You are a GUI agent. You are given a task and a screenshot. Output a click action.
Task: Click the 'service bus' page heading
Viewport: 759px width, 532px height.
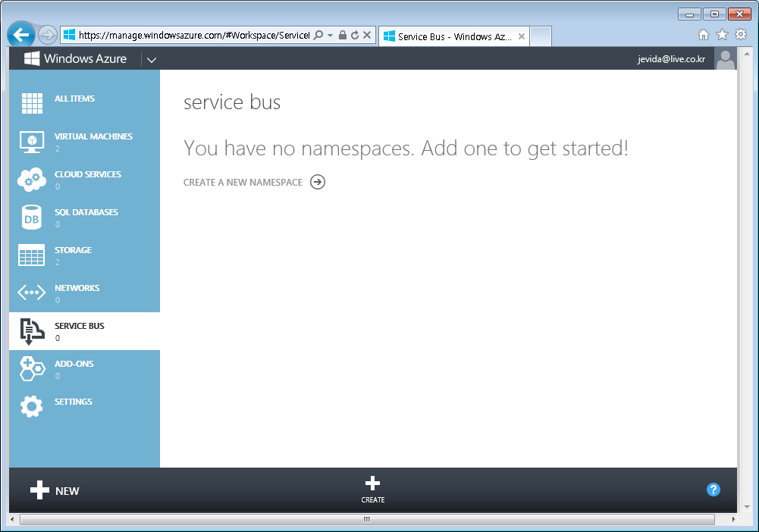(232, 102)
